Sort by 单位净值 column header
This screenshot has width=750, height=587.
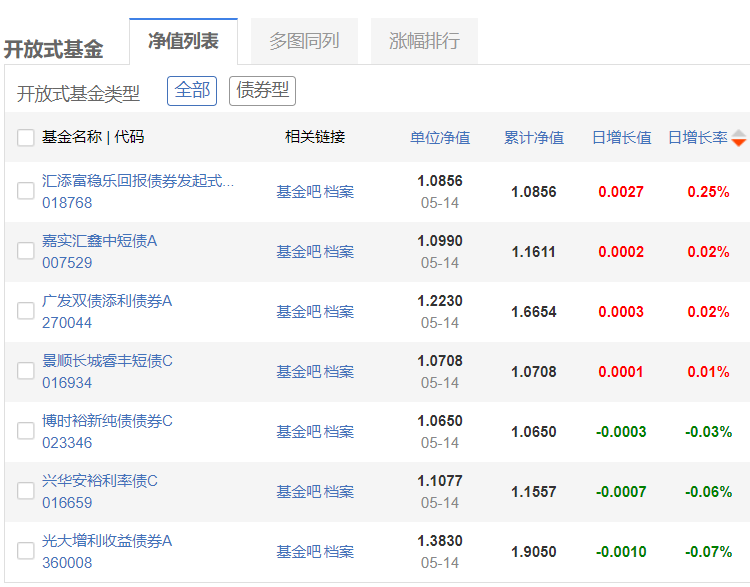coord(440,138)
